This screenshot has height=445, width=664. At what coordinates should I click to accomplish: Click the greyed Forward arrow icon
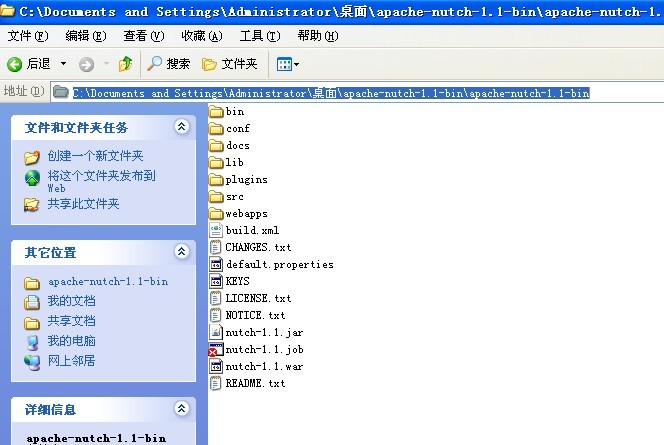tap(86, 64)
